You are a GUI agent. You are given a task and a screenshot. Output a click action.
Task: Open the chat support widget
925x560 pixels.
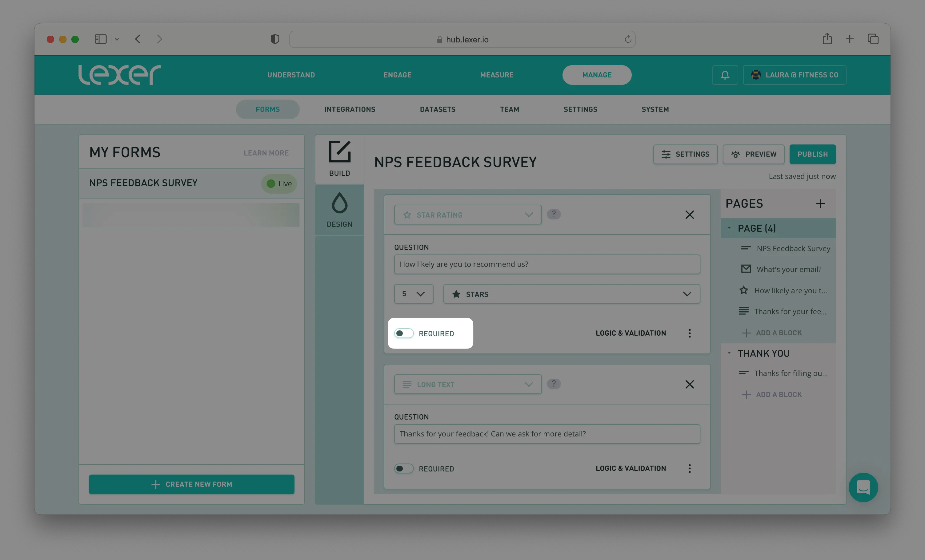[x=863, y=487]
